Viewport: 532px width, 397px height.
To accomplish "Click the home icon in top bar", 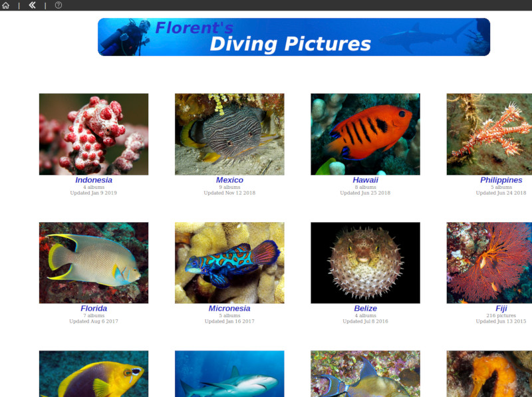I will [6, 5].
